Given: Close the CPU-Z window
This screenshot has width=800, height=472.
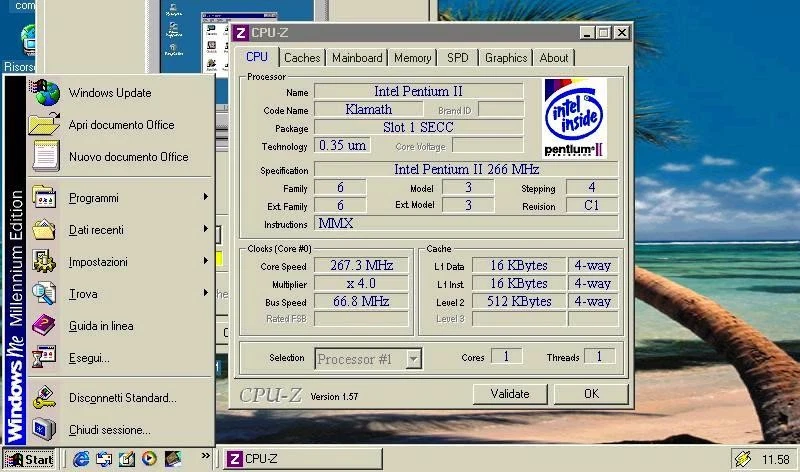Looking at the screenshot, I should (x=621, y=33).
